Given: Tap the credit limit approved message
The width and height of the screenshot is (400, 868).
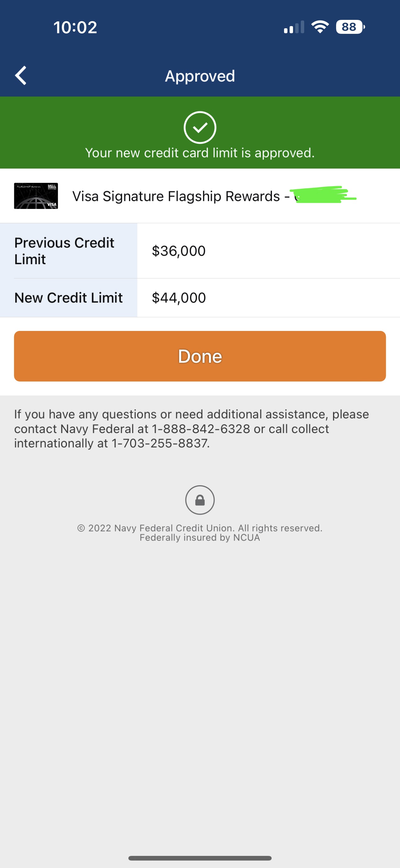Looking at the screenshot, I should [x=200, y=153].
